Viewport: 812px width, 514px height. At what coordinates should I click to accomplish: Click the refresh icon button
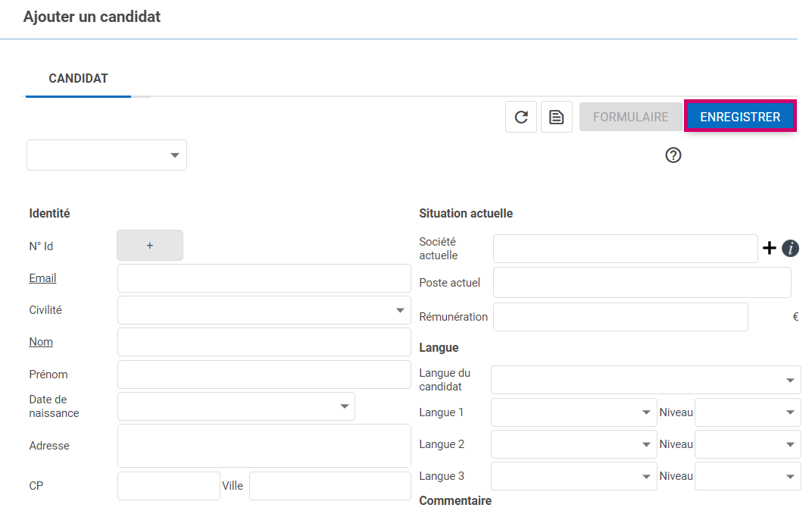tap(521, 117)
